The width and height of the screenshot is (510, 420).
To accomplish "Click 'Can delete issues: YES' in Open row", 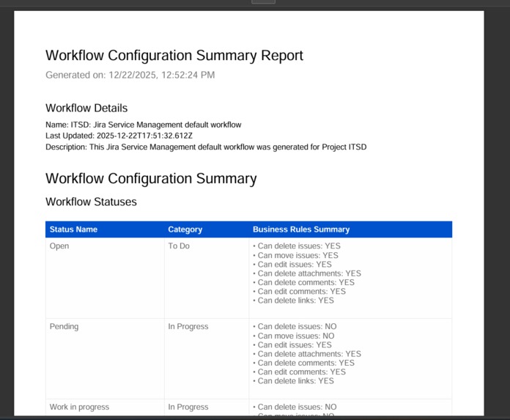I will click(x=297, y=246).
